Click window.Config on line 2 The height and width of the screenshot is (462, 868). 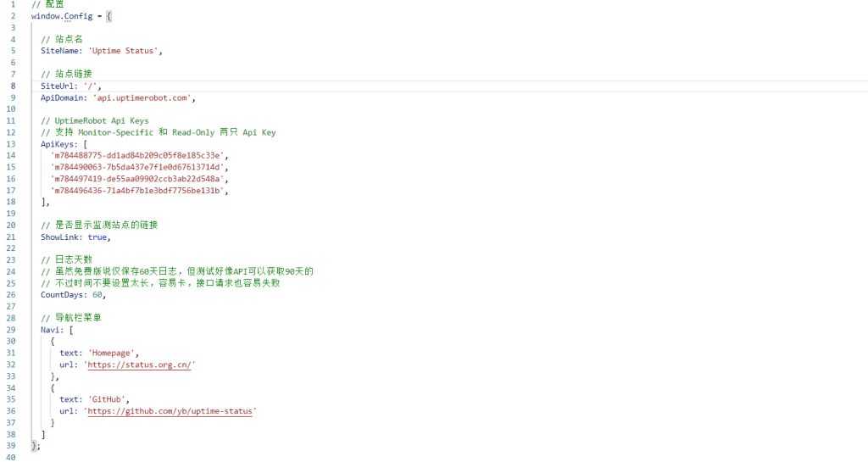point(62,16)
